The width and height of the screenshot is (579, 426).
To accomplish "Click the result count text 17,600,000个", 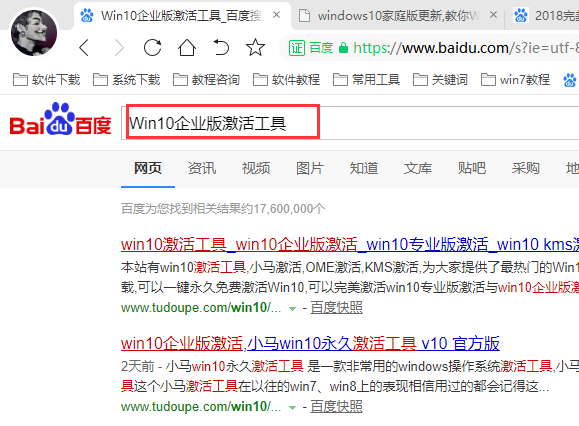I will tap(289, 209).
